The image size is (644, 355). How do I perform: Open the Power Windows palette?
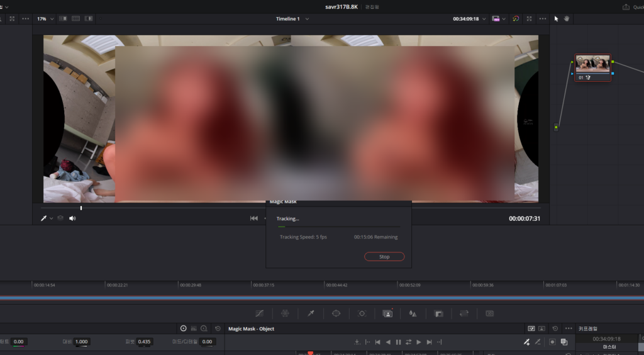[336, 313]
